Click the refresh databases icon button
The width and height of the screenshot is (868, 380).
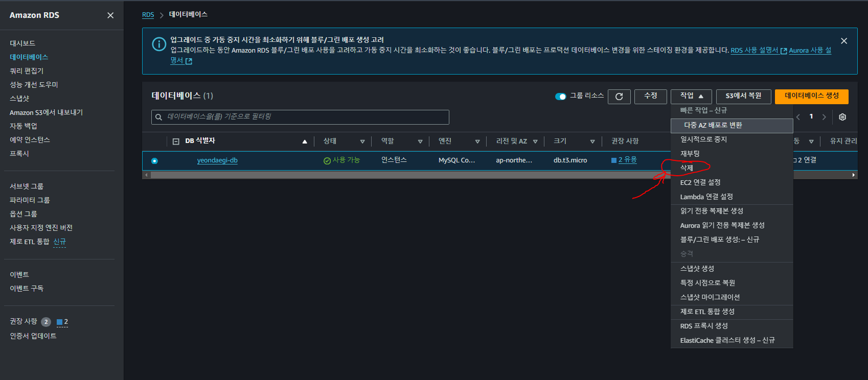(619, 97)
